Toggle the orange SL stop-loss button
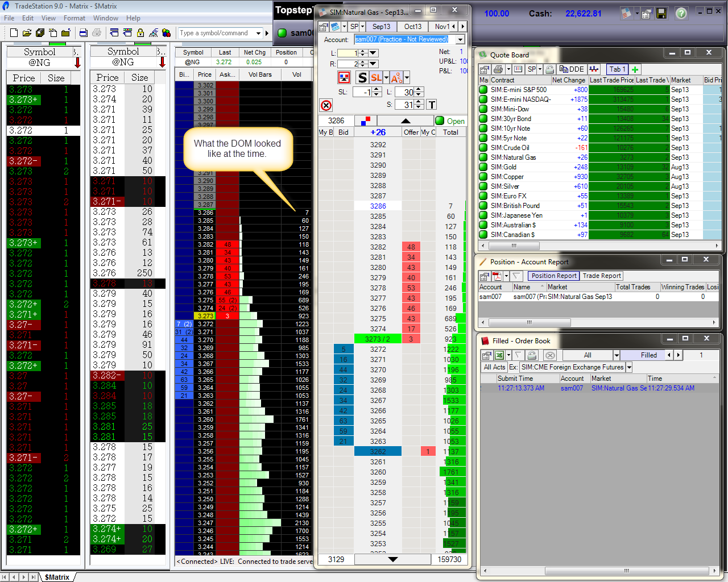 point(376,78)
